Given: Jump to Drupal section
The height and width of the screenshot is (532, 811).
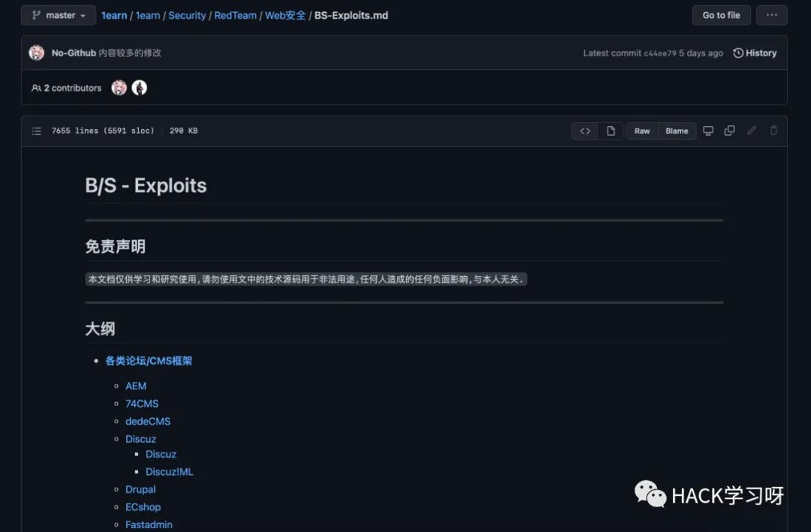Looking at the screenshot, I should pyautogui.click(x=140, y=490).
